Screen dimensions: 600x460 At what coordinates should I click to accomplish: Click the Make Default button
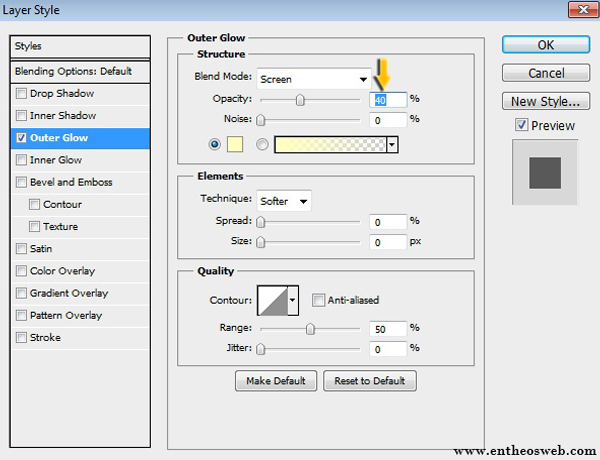point(276,381)
